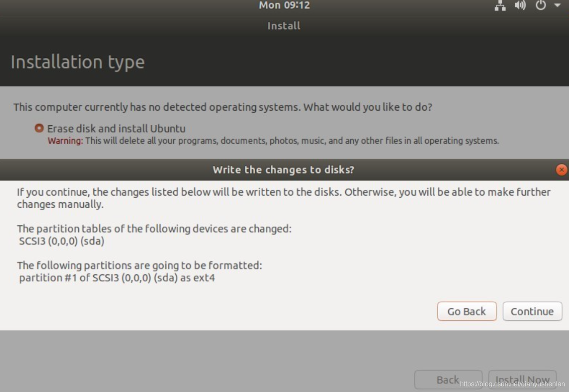Screen dimensions: 569x392
Task: Open the network status icon
Action: (x=500, y=5)
